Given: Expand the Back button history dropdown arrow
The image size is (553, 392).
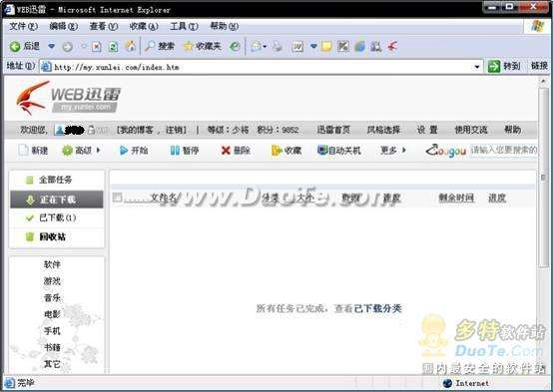Looking at the screenshot, I should pyautogui.click(x=52, y=46).
